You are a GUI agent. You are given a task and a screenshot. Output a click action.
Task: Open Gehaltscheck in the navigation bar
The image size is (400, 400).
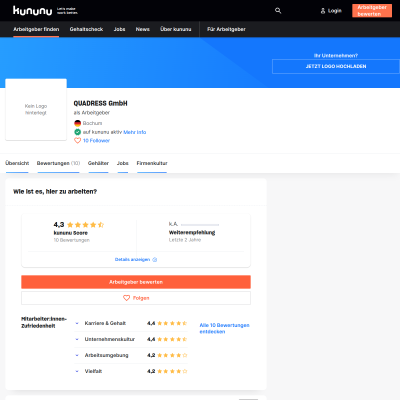coord(86,29)
